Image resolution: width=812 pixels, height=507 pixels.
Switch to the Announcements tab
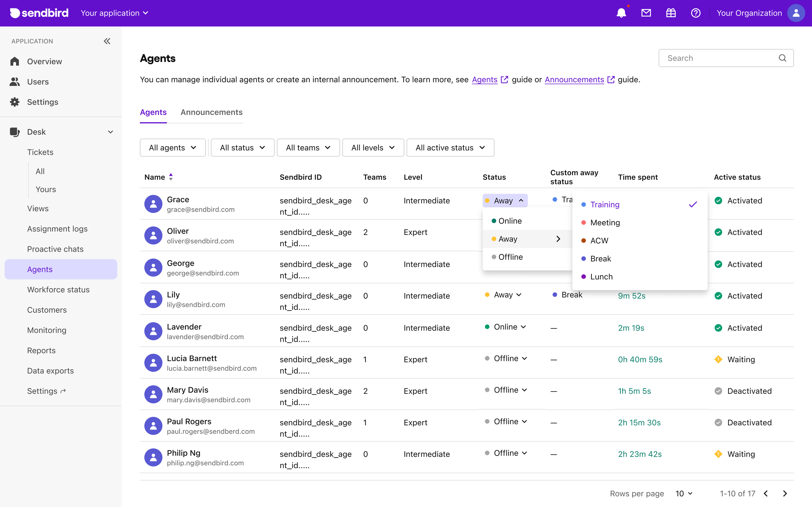point(211,112)
